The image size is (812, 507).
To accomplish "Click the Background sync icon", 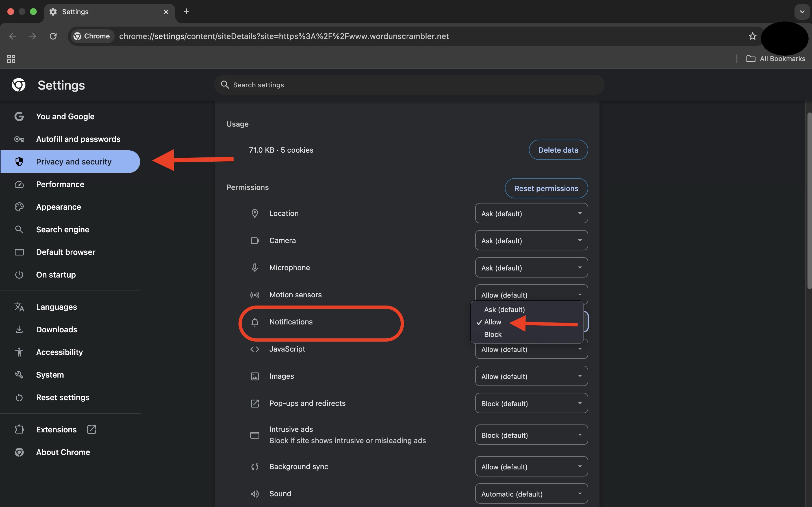I will (255, 466).
